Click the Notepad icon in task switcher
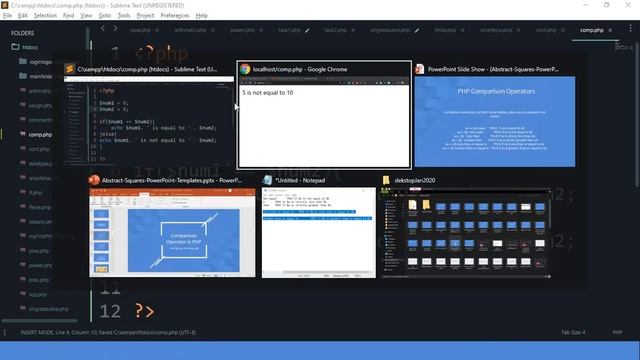The height and width of the screenshot is (360, 640). pyautogui.click(x=267, y=180)
